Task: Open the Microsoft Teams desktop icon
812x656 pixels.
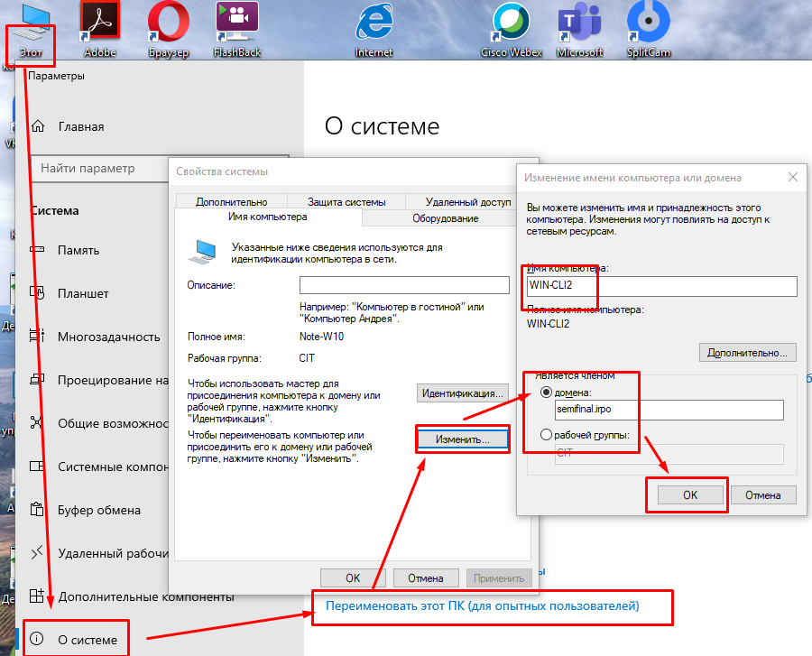Action: pyautogui.click(x=579, y=22)
